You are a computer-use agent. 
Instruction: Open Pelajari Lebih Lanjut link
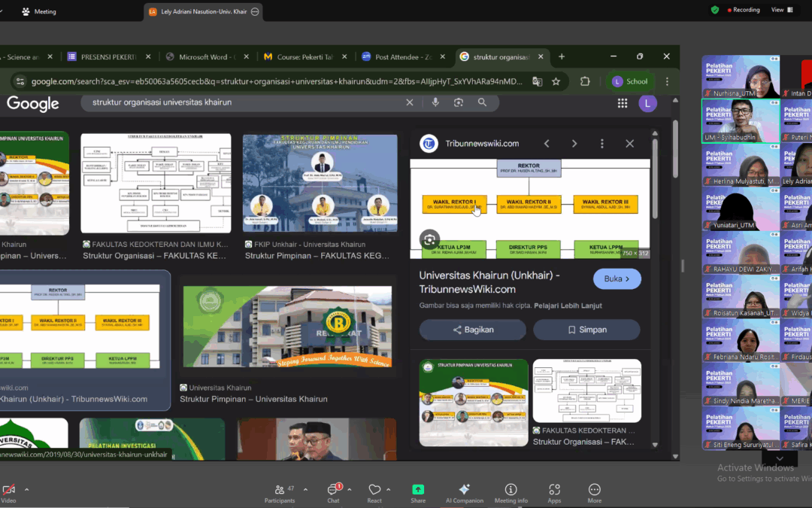(x=568, y=306)
